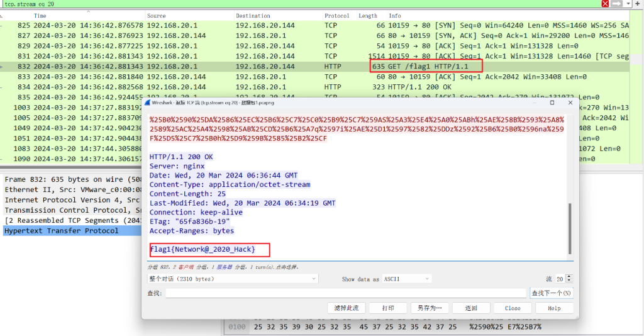Open the filter history dropdown arrow
The width and height of the screenshot is (644, 336).
[x=630, y=4]
